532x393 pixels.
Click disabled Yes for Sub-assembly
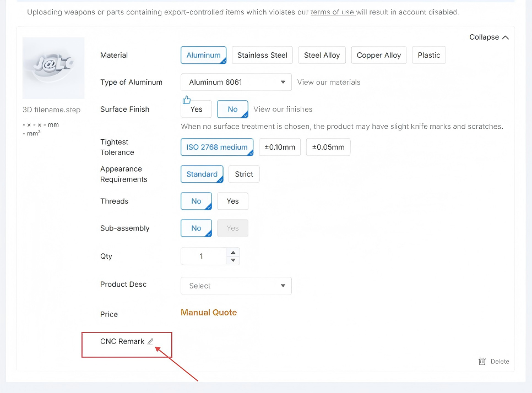[x=232, y=228]
